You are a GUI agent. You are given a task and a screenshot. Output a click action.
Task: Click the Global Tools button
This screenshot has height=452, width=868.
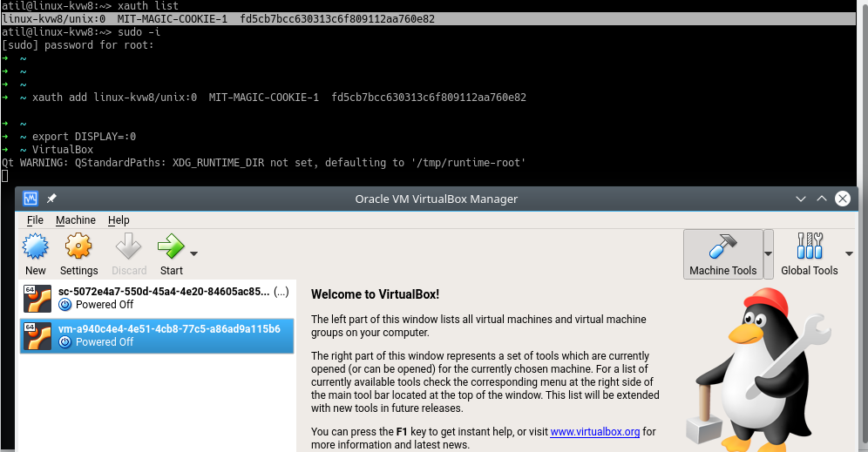click(810, 254)
